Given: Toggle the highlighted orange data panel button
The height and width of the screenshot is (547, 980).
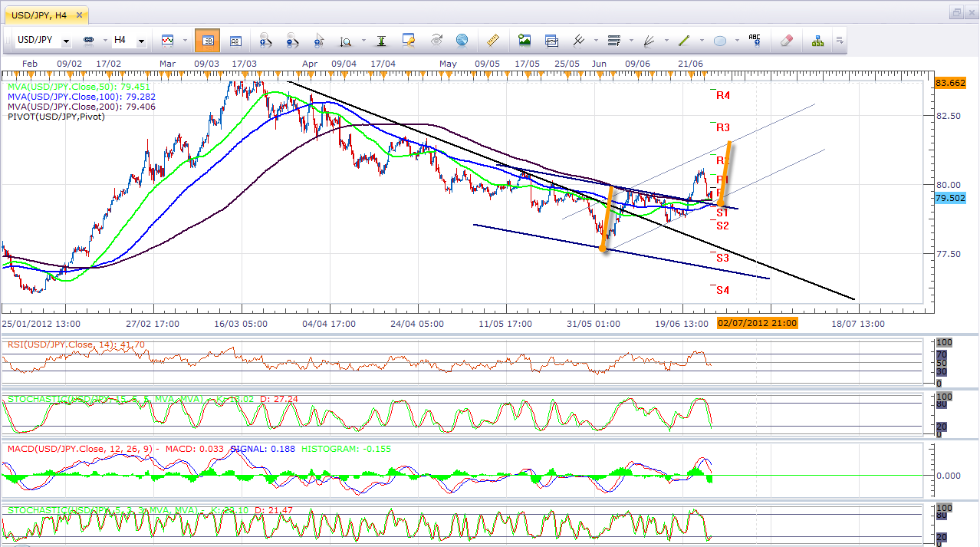Looking at the screenshot, I should [x=207, y=40].
